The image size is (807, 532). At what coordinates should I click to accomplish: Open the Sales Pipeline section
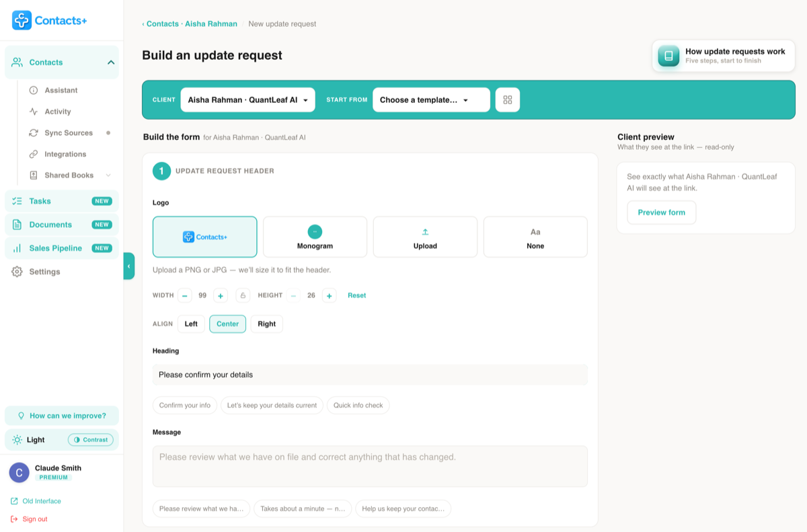coord(61,248)
